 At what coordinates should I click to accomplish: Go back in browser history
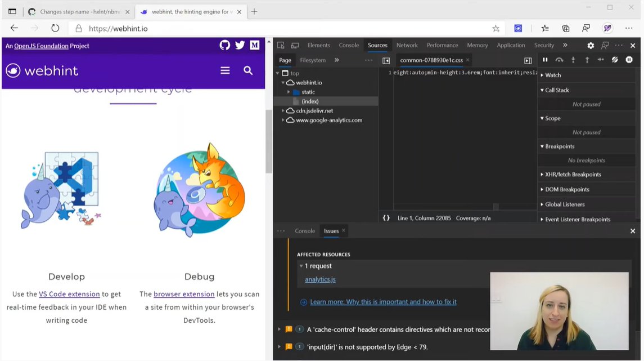[15, 28]
